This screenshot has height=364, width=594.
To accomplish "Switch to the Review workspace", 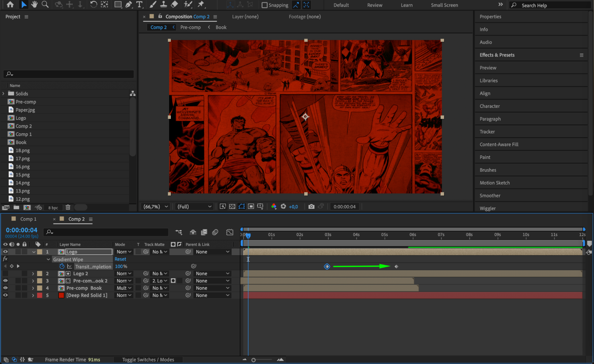I will pos(374,5).
